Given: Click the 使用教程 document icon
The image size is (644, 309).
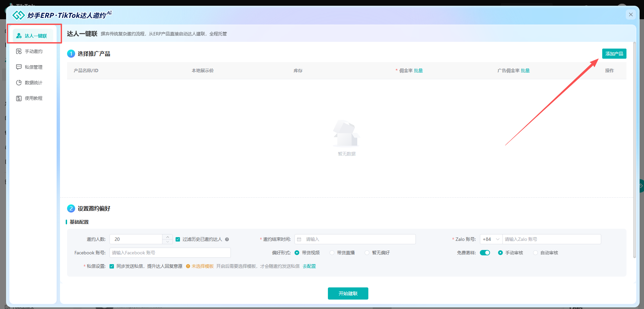Looking at the screenshot, I should (19, 98).
